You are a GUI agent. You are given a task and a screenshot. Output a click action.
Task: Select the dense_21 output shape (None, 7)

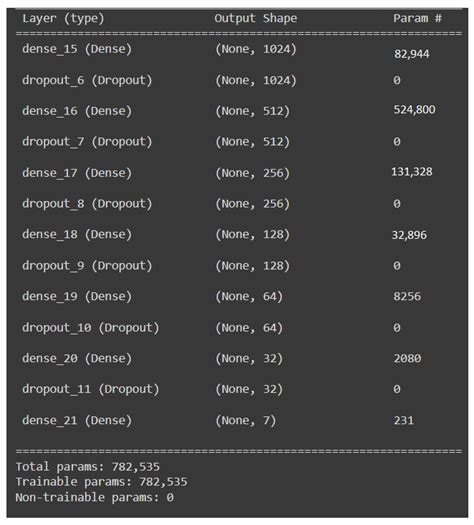(x=245, y=421)
